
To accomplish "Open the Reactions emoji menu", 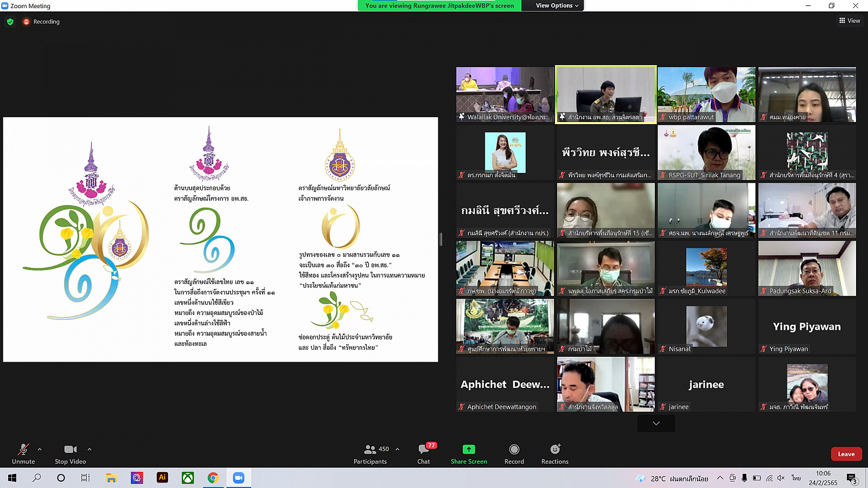I will tap(554, 450).
